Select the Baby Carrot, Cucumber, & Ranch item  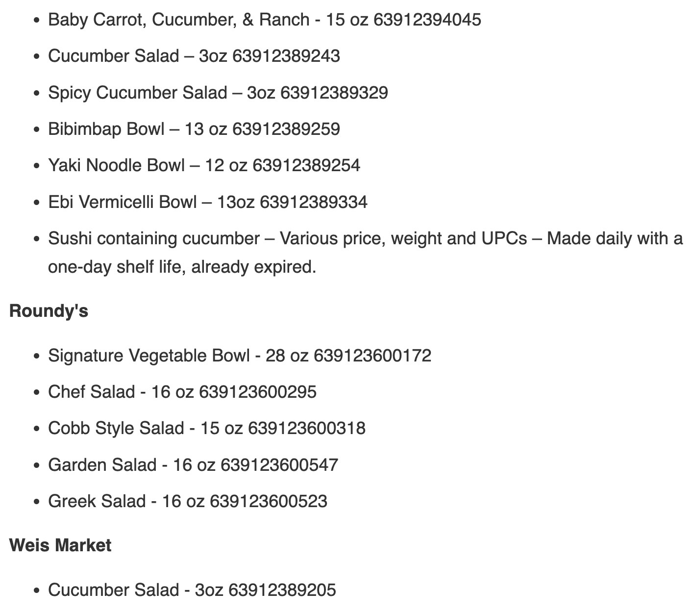tap(265, 20)
